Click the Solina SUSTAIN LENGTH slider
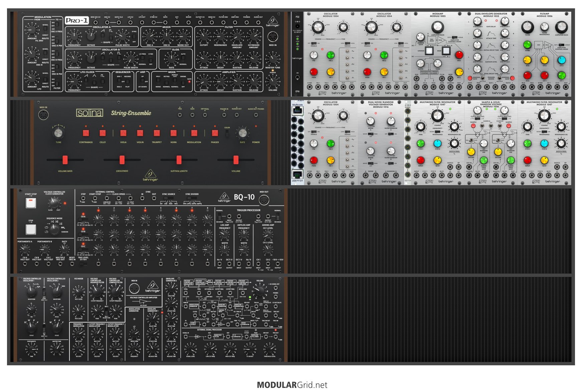The image size is (585, 392). click(x=179, y=160)
